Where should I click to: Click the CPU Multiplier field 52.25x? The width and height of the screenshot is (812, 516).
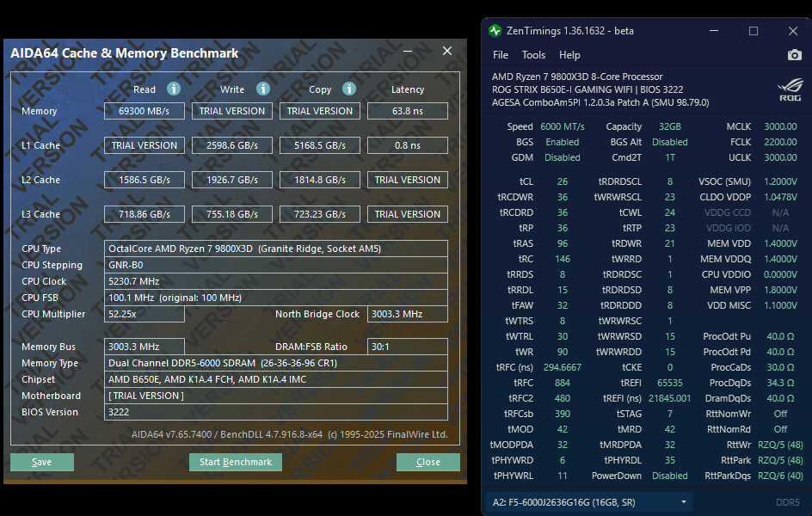point(145,314)
